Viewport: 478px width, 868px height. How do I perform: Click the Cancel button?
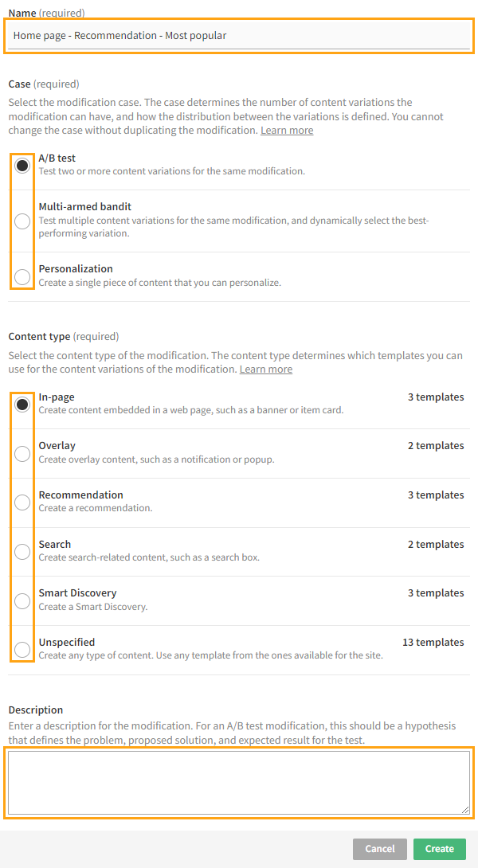[x=379, y=849]
